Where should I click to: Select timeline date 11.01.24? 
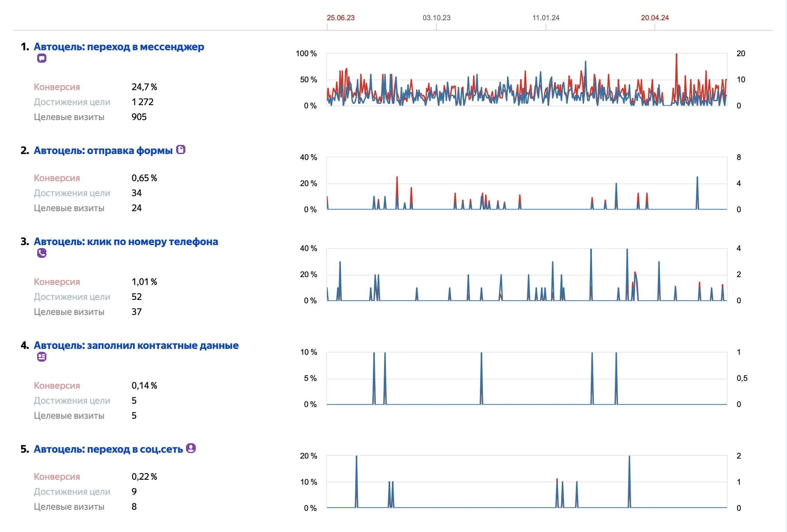(546, 18)
